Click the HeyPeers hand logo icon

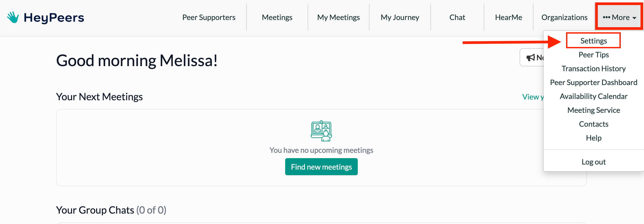click(x=13, y=17)
